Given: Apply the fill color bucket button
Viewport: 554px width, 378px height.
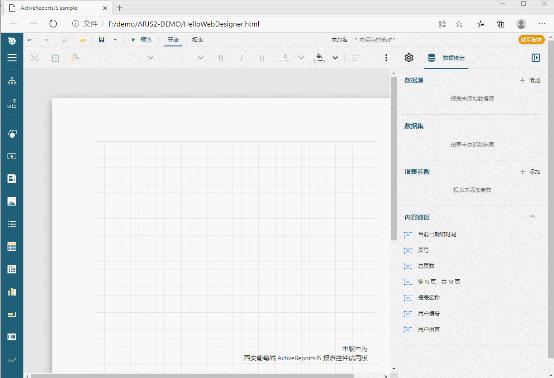Looking at the screenshot, I should coord(319,58).
